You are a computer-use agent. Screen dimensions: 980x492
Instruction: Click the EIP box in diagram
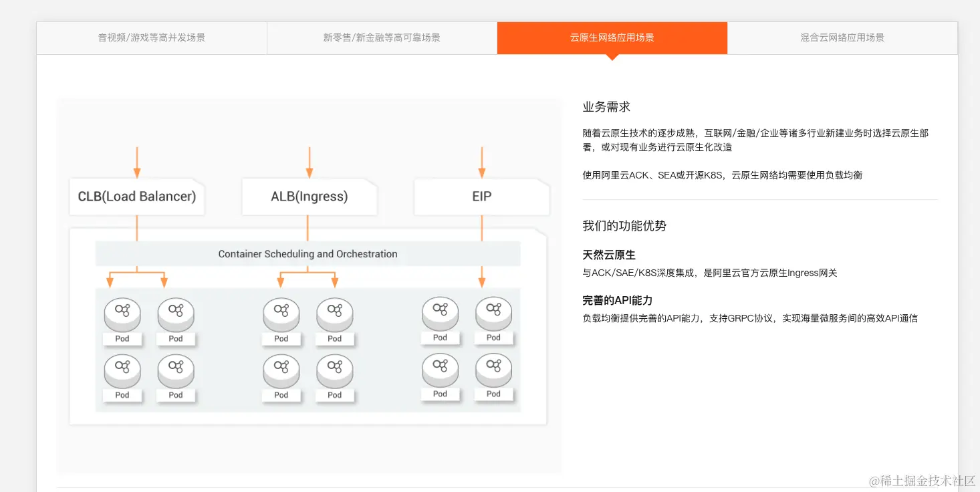tap(481, 197)
